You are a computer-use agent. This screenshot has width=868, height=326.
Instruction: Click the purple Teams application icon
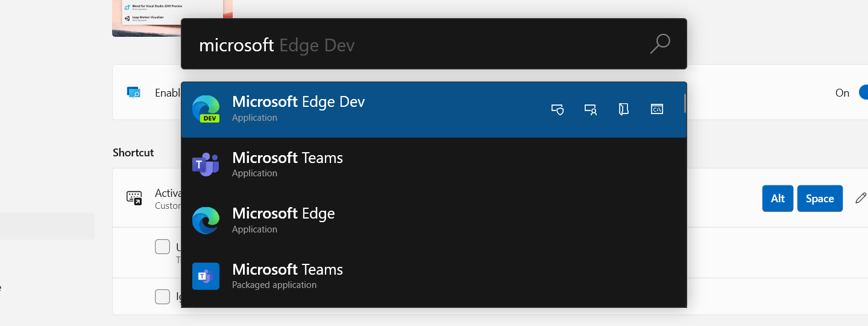click(206, 165)
